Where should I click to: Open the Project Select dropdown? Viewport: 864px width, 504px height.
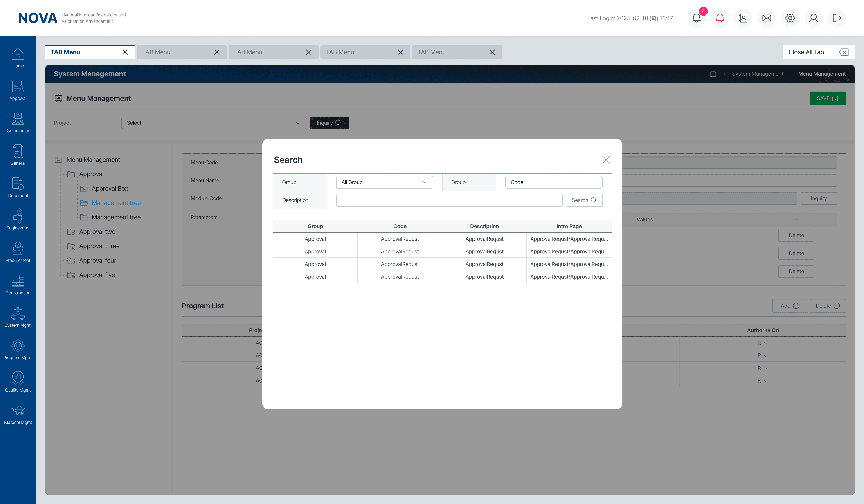click(x=213, y=123)
